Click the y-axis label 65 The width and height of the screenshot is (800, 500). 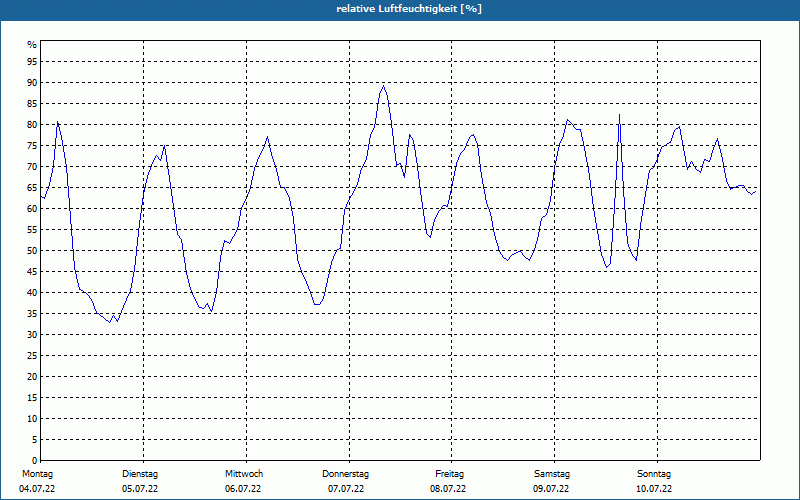click(x=32, y=188)
